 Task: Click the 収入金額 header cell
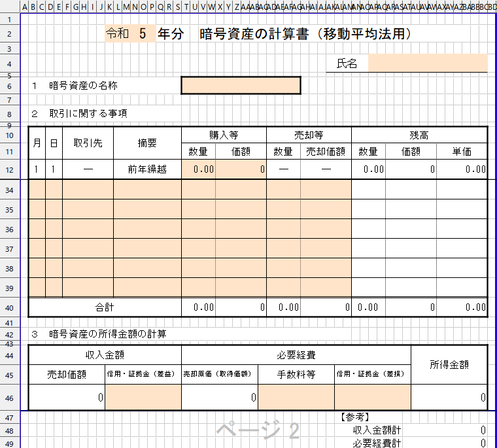[105, 354]
